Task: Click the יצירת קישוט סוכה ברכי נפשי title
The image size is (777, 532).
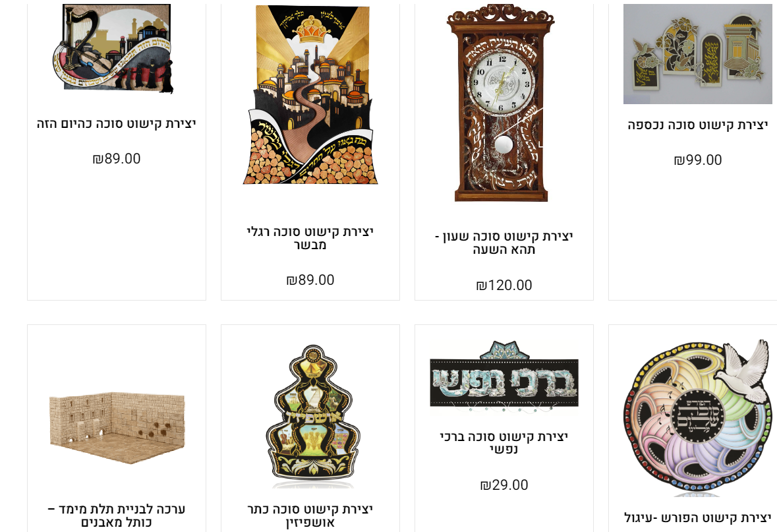Action: click(504, 443)
